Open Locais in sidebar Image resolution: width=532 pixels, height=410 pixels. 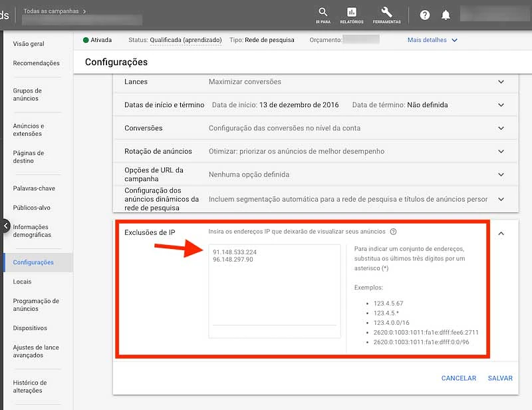click(22, 282)
